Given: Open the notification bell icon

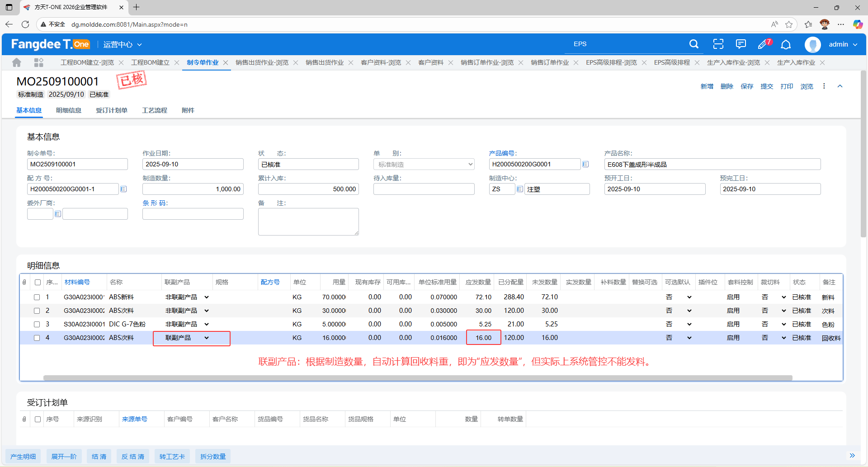Looking at the screenshot, I should 786,44.
